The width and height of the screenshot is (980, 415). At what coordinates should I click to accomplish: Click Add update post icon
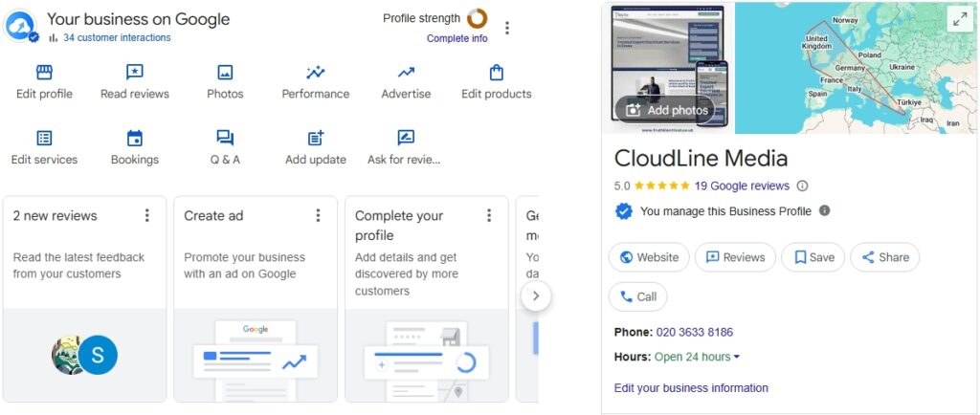point(316,138)
